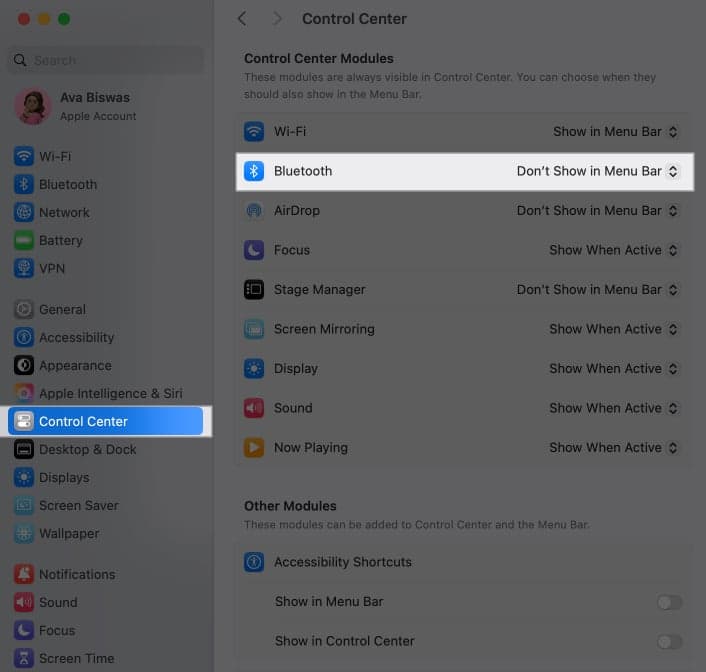Click the General gear icon in sidebar

click(23, 309)
